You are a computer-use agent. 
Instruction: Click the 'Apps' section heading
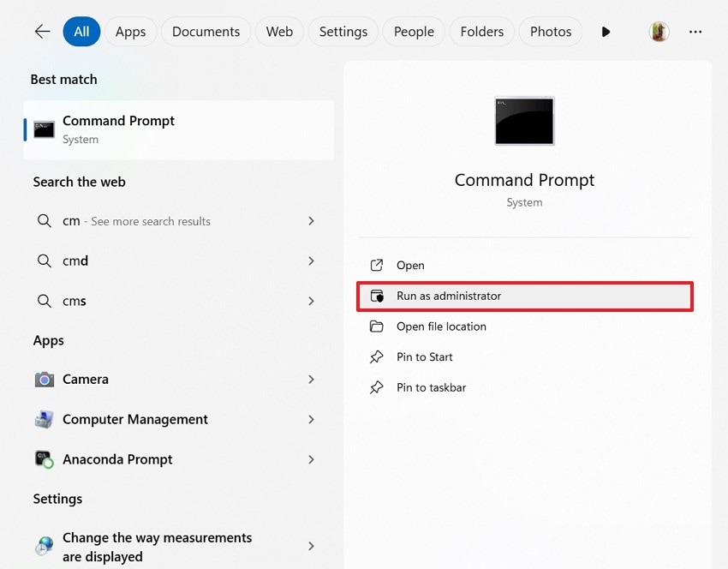coord(48,340)
